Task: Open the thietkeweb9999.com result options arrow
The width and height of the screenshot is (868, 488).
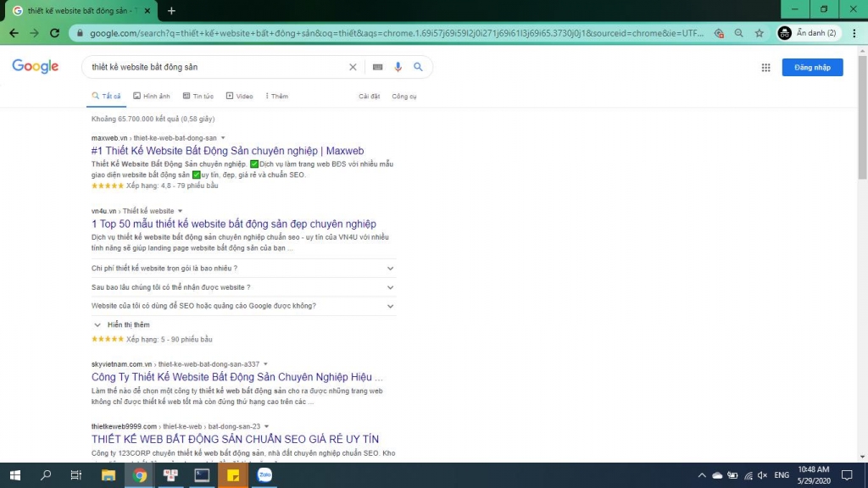Action: pyautogui.click(x=267, y=426)
